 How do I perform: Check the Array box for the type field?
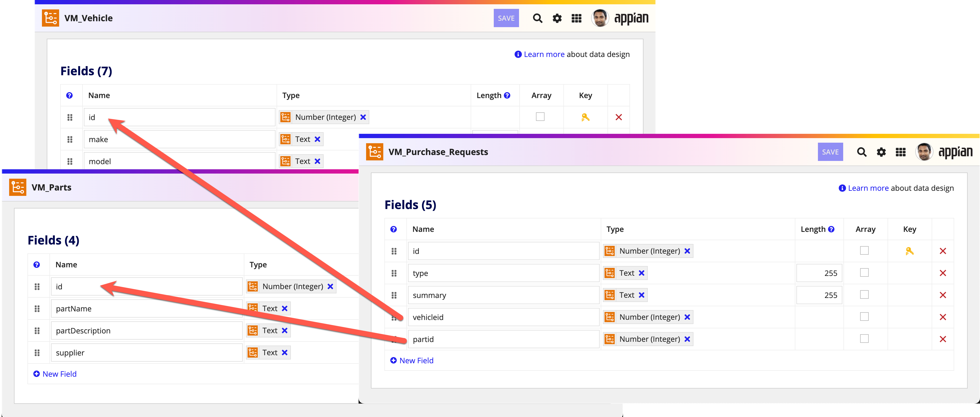coord(864,272)
